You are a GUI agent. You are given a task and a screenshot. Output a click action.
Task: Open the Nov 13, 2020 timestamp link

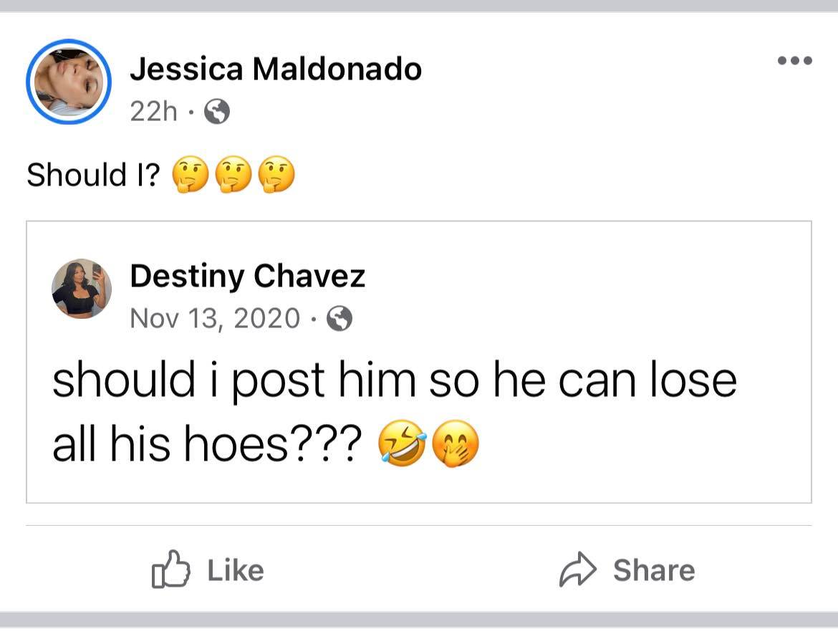[215, 318]
